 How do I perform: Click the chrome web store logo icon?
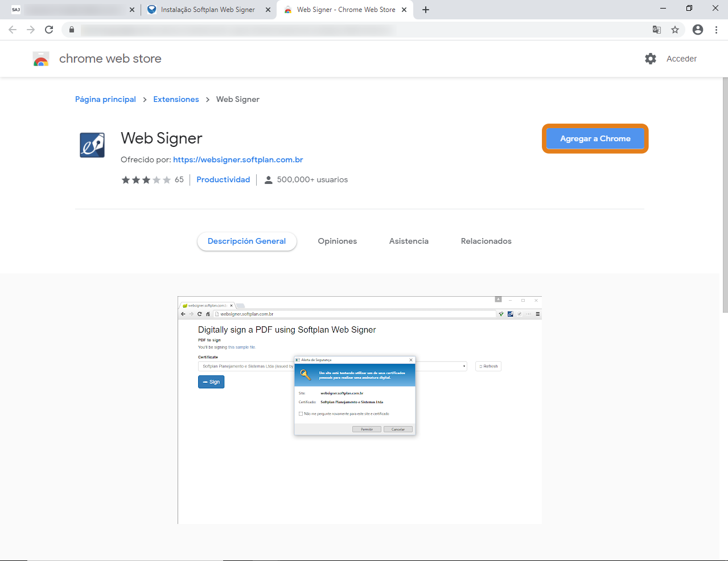point(41,59)
